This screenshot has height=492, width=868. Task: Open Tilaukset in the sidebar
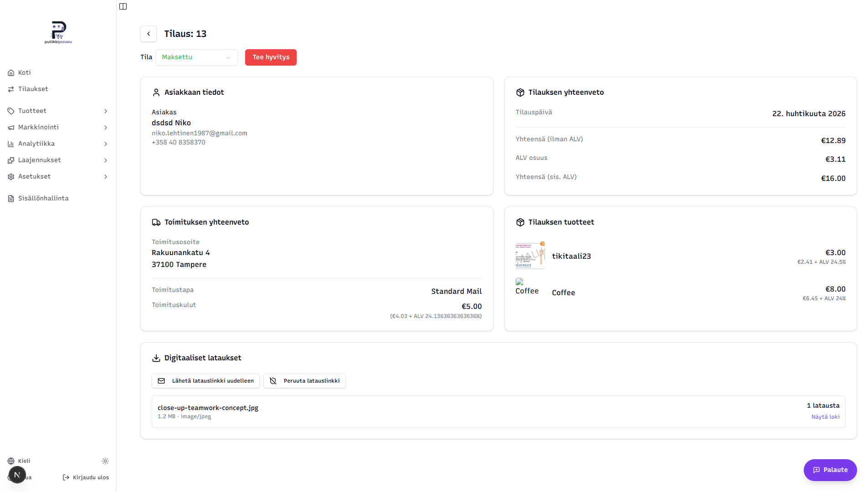[x=58, y=89]
